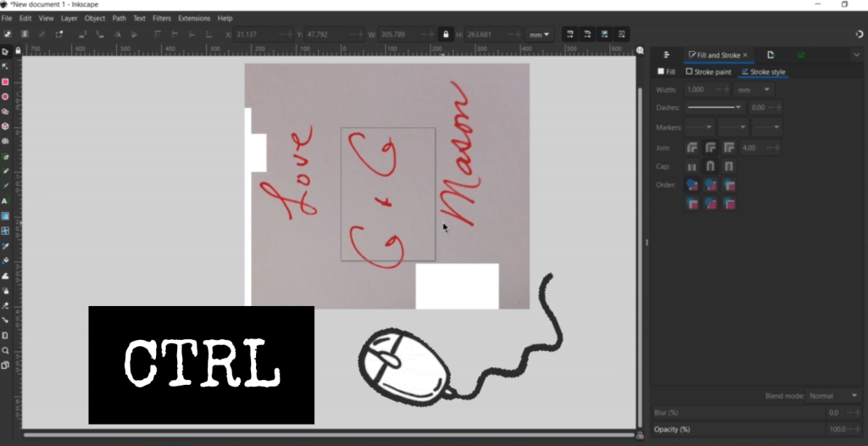Screen dimensions: 868x446
Task: Select the Selector arrow tool
Action: click(x=5, y=52)
